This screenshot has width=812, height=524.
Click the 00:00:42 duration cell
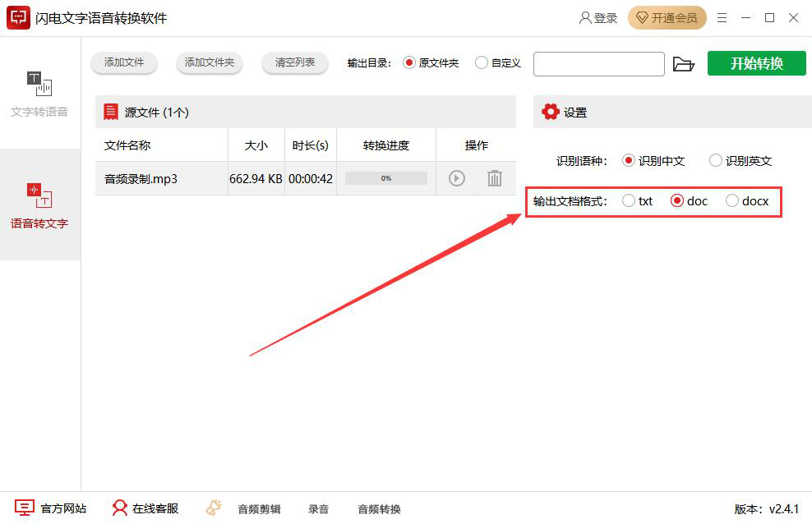pos(310,178)
